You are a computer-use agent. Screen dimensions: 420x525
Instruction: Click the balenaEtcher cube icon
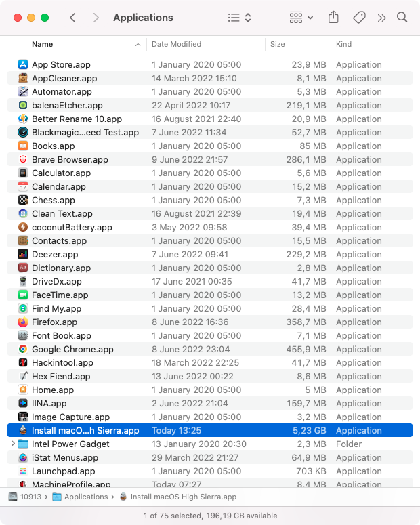pos(23,105)
